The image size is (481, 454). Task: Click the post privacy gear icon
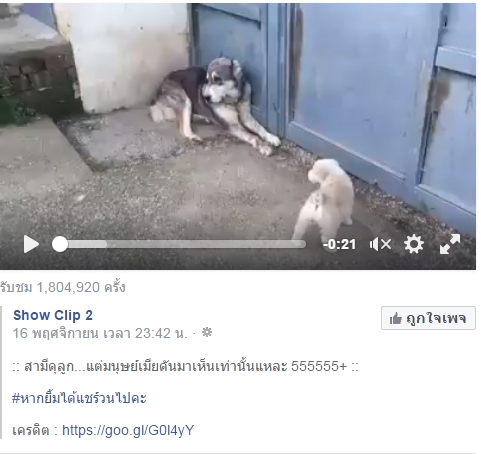point(207,332)
